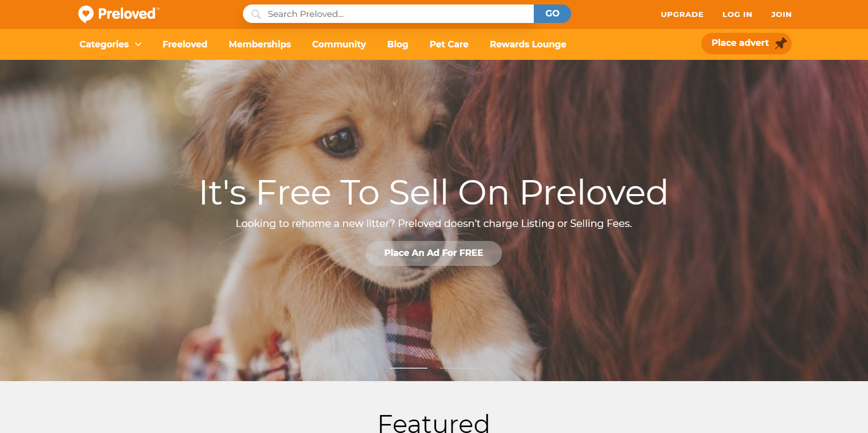Open the Memberships menu item
Image resolution: width=868 pixels, height=433 pixels.
(x=260, y=44)
